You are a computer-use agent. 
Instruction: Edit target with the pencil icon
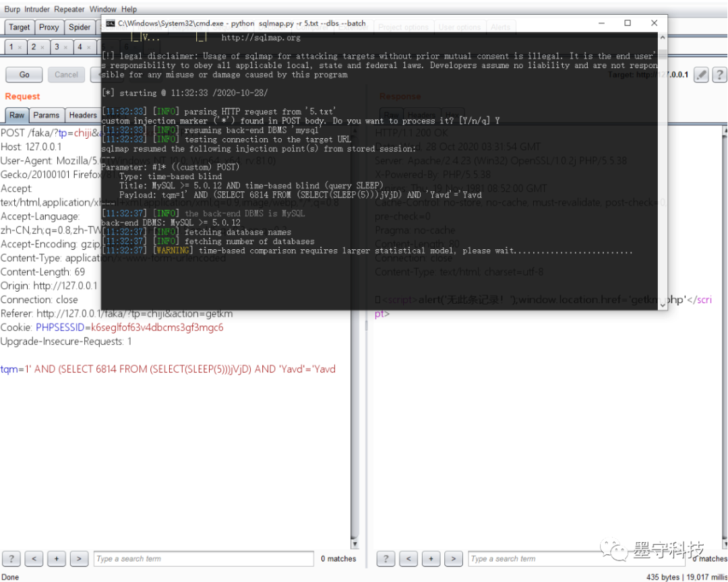tap(701, 75)
